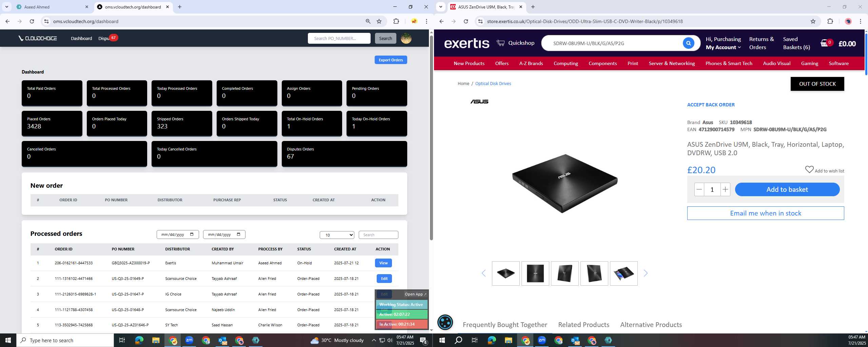The width and height of the screenshot is (868, 347).
Task: Open the Exertis basket cart icon
Action: click(x=824, y=43)
